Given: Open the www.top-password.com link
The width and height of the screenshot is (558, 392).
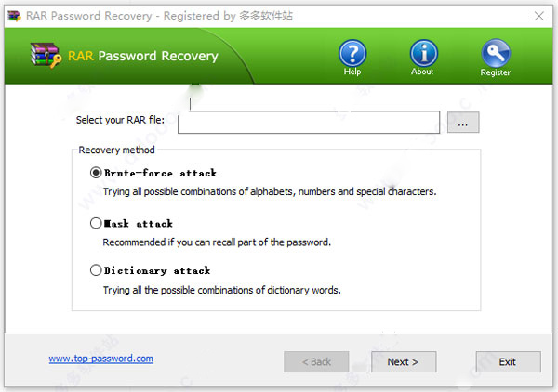Looking at the screenshot, I should [100, 359].
